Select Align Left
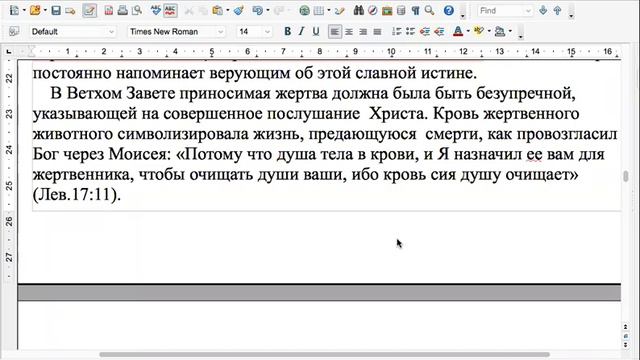Screen dimensions: 640x360 click(334, 31)
